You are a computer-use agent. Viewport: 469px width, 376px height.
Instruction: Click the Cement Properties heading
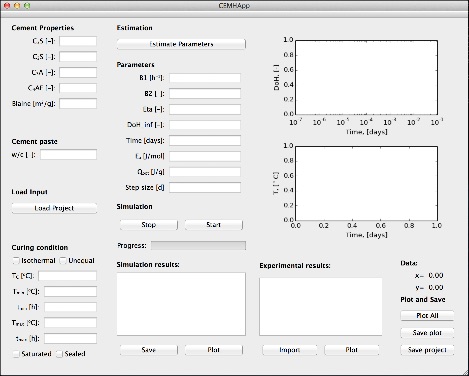[x=43, y=28]
